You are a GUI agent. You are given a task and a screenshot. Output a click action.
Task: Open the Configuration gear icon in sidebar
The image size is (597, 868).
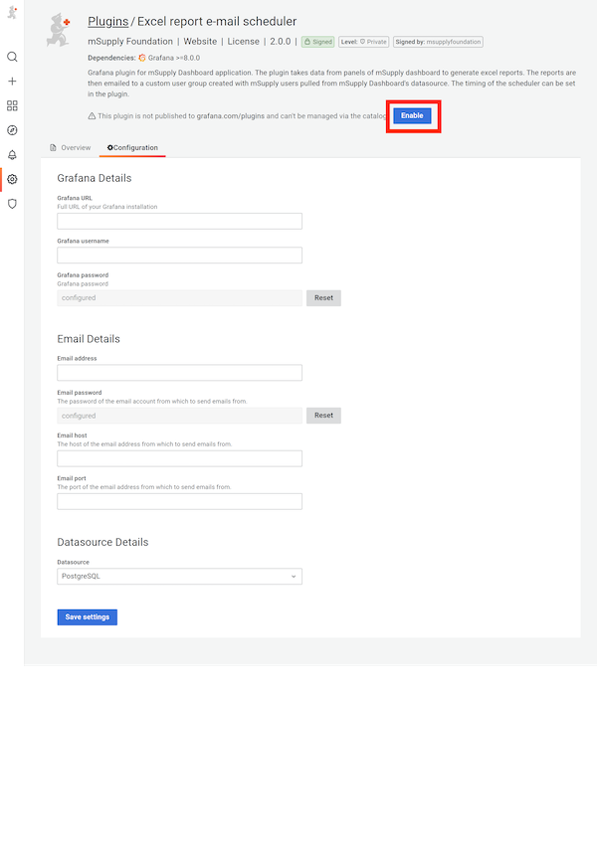(x=12, y=179)
